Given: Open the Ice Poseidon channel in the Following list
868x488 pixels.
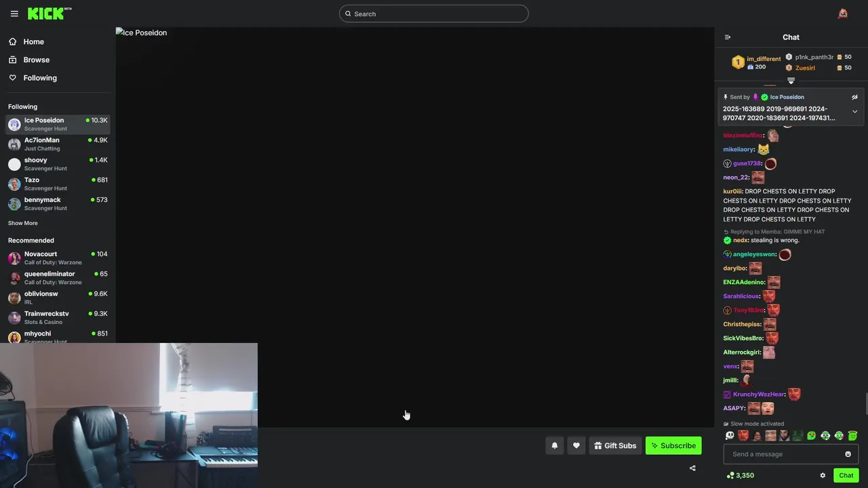Looking at the screenshot, I should pos(58,124).
